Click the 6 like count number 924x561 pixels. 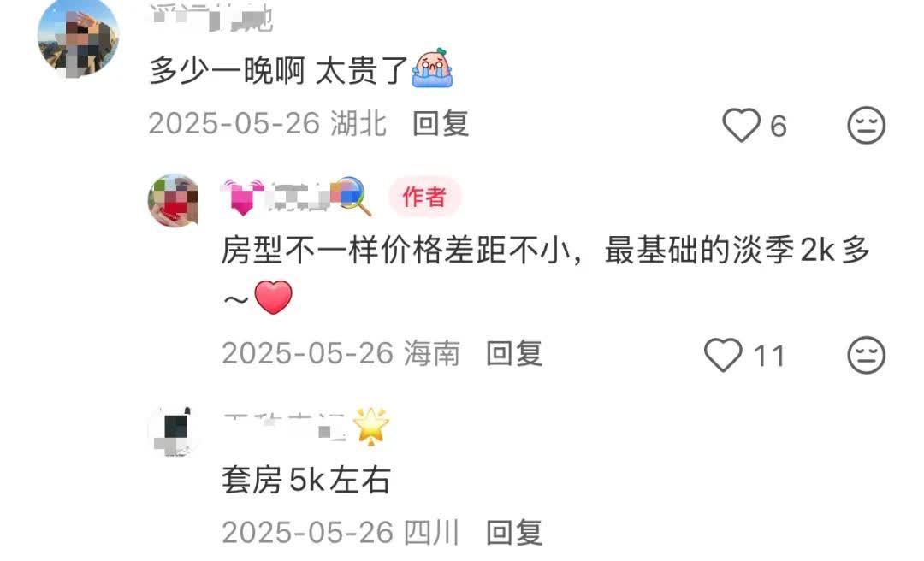779,126
